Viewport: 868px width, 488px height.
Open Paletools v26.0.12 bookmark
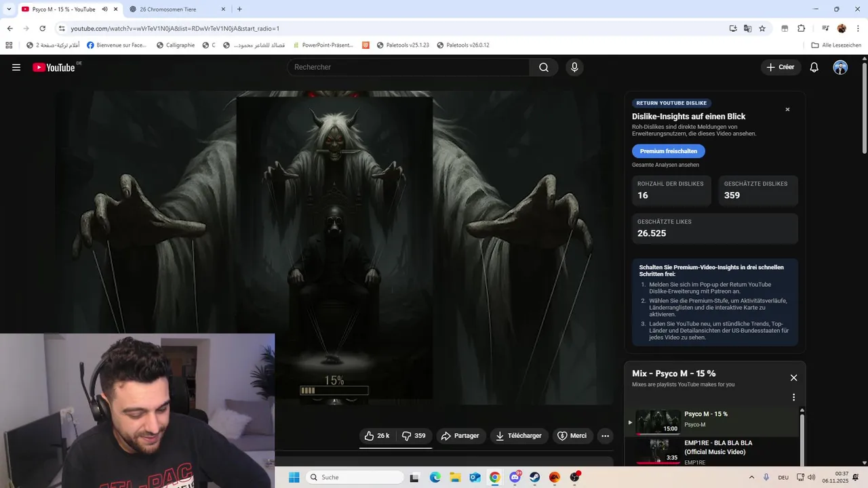[x=463, y=45]
